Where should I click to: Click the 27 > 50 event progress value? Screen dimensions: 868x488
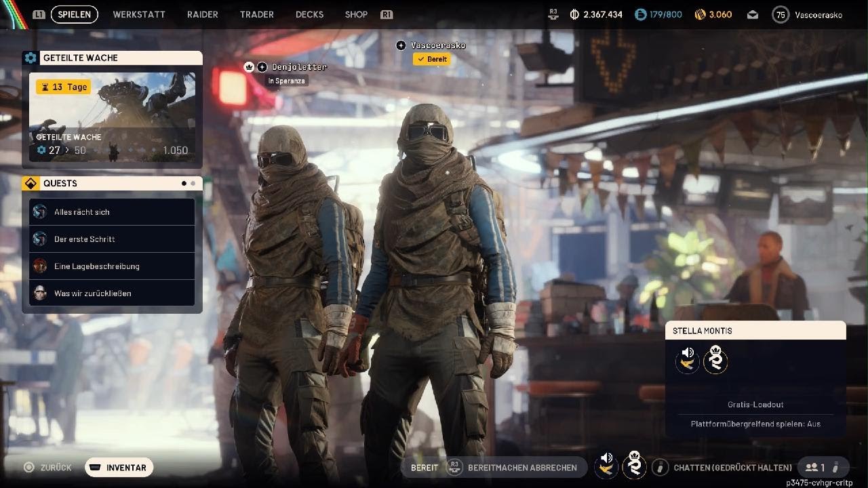[62, 150]
